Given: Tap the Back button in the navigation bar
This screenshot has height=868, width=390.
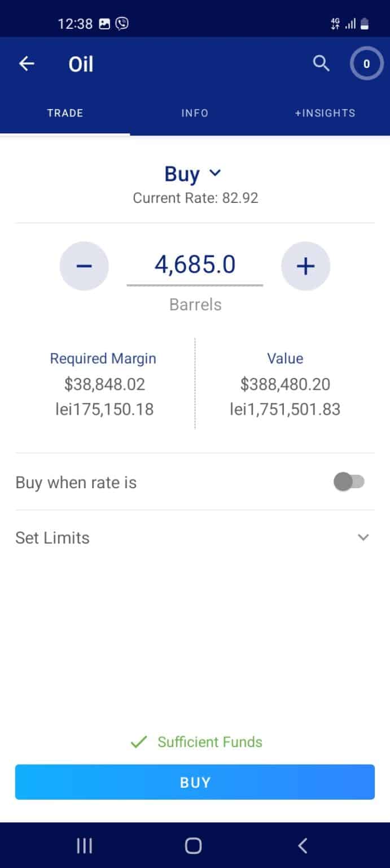Looking at the screenshot, I should pyautogui.click(x=303, y=845).
